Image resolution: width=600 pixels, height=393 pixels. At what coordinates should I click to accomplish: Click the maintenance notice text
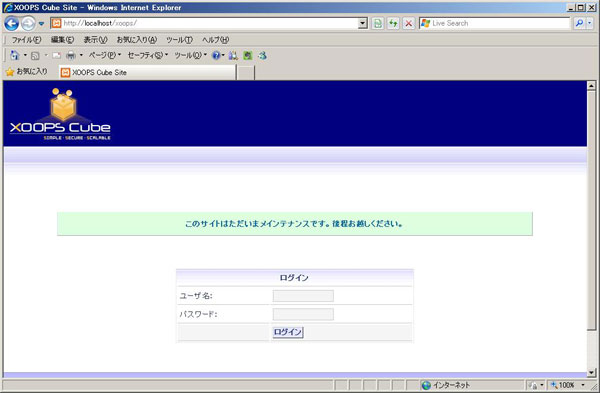point(294,224)
